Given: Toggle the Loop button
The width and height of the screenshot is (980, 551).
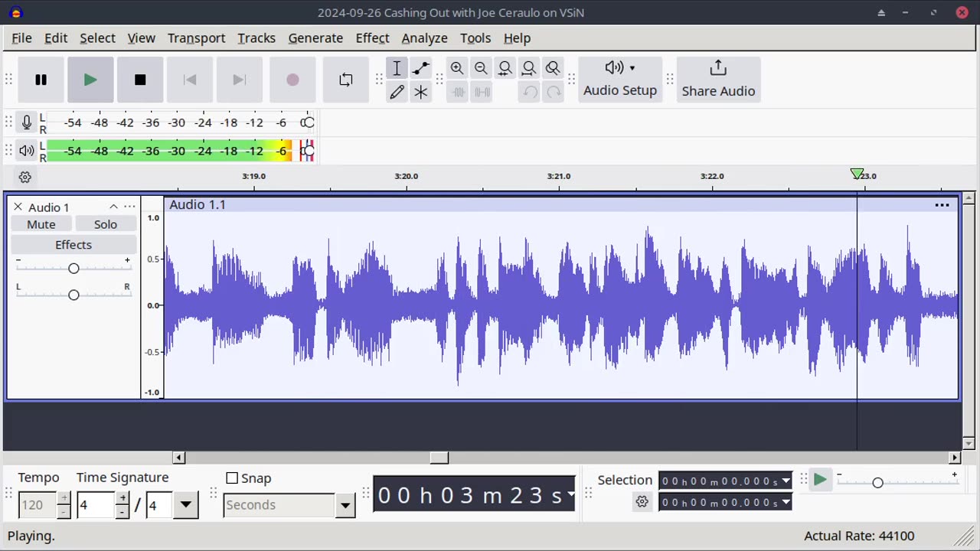Looking at the screenshot, I should (346, 80).
